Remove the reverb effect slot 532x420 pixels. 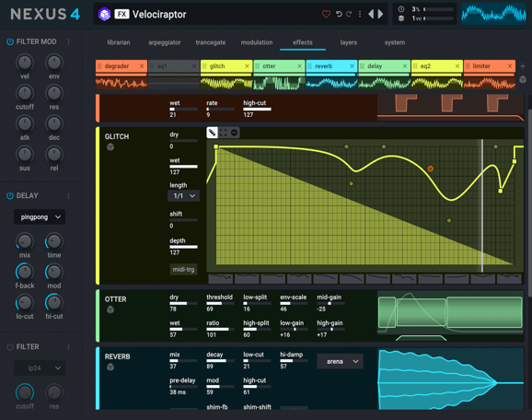click(352, 66)
